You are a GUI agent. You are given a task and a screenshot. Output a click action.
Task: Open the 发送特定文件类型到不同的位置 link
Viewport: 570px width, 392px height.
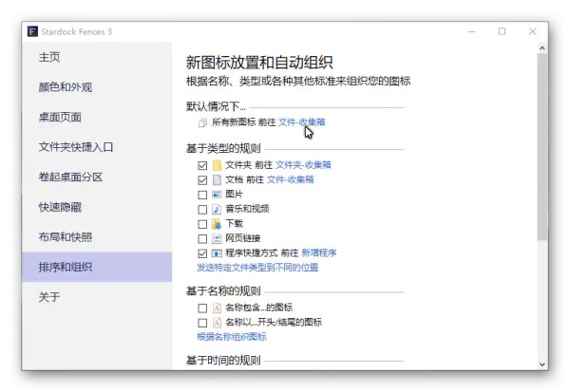coord(257,268)
